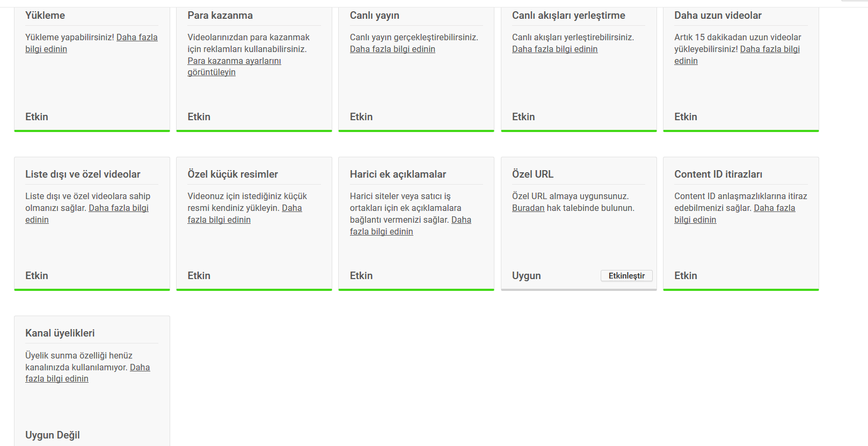Click the Özel URL card title

533,174
